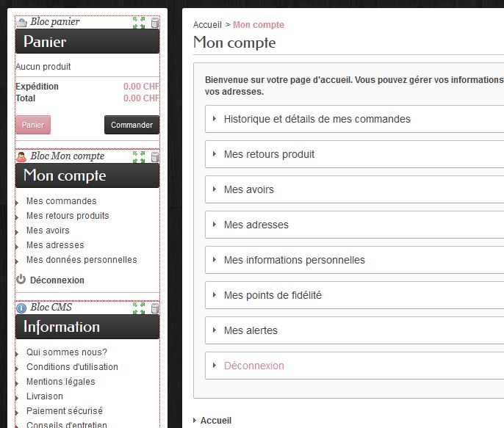Open Historique et détails de mes commandes
504x428 pixels.
(317, 119)
